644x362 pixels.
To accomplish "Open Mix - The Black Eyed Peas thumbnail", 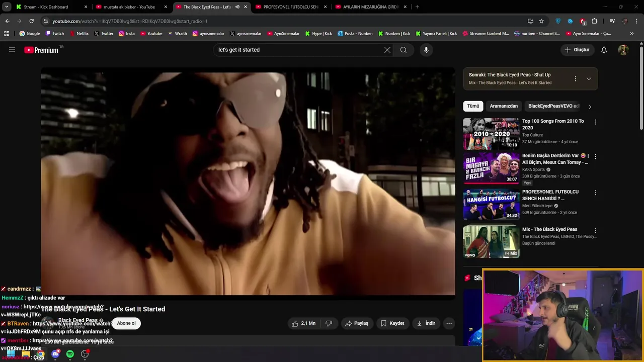I will tap(491, 242).
